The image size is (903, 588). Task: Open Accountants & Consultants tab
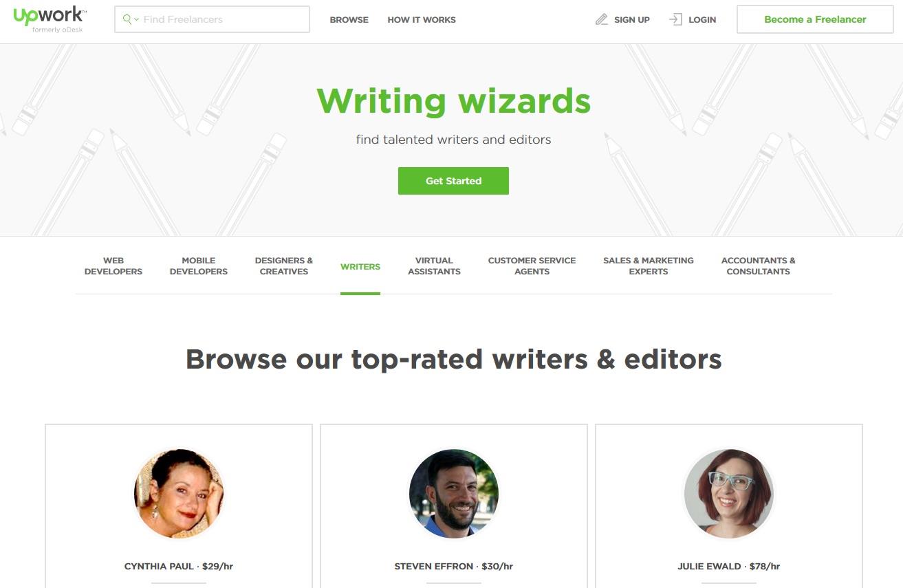pyautogui.click(x=758, y=266)
